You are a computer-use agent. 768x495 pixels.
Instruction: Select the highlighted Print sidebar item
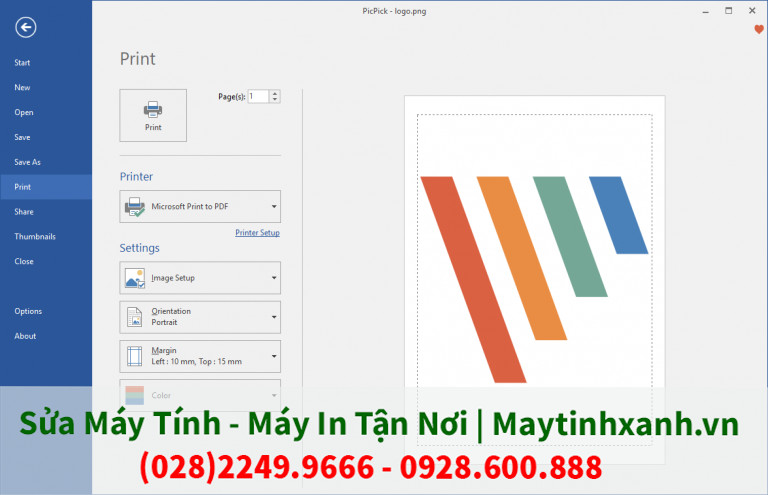(x=46, y=187)
